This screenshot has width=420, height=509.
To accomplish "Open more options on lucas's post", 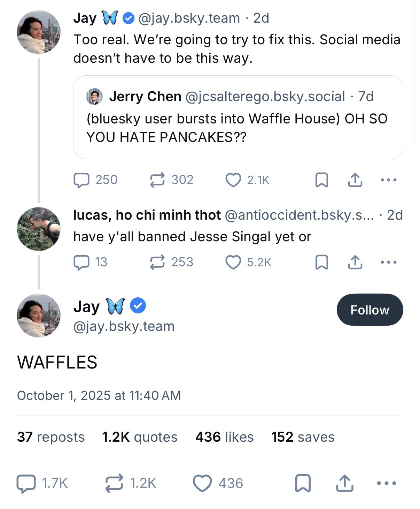I will (388, 263).
